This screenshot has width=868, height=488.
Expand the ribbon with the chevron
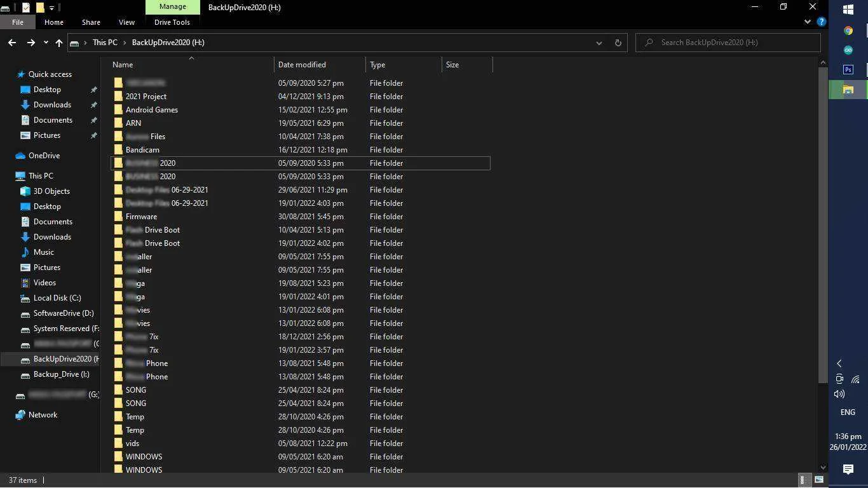point(808,22)
